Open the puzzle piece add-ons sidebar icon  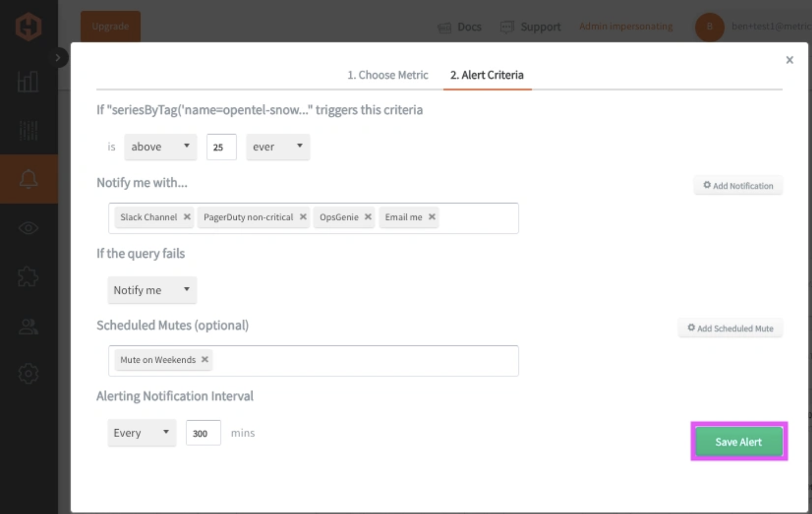tap(28, 277)
